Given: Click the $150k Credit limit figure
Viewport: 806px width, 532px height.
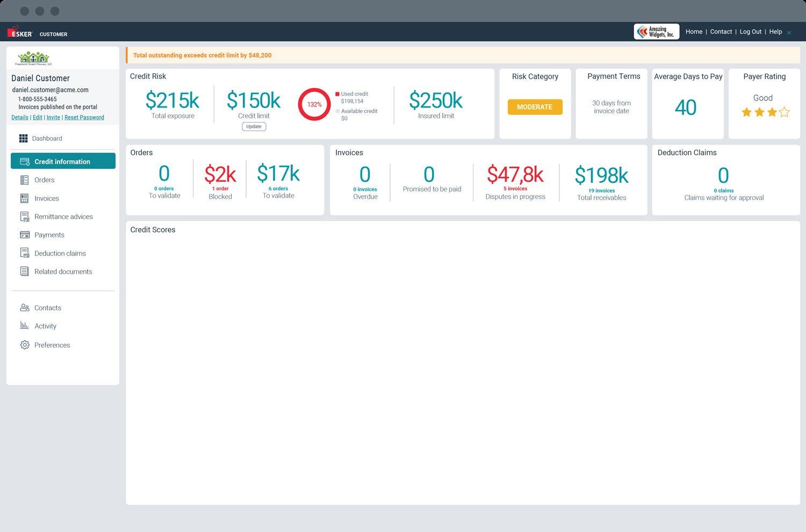Looking at the screenshot, I should coord(254,100).
